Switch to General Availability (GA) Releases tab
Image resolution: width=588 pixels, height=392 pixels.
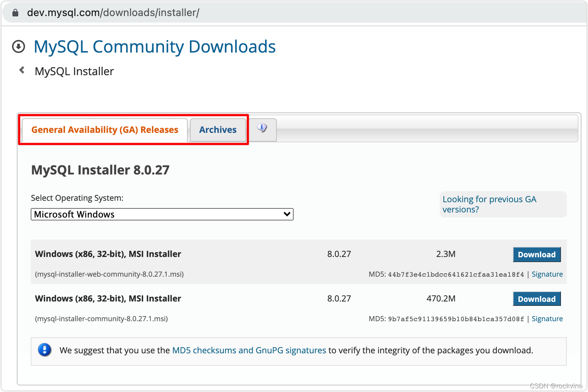tap(105, 130)
